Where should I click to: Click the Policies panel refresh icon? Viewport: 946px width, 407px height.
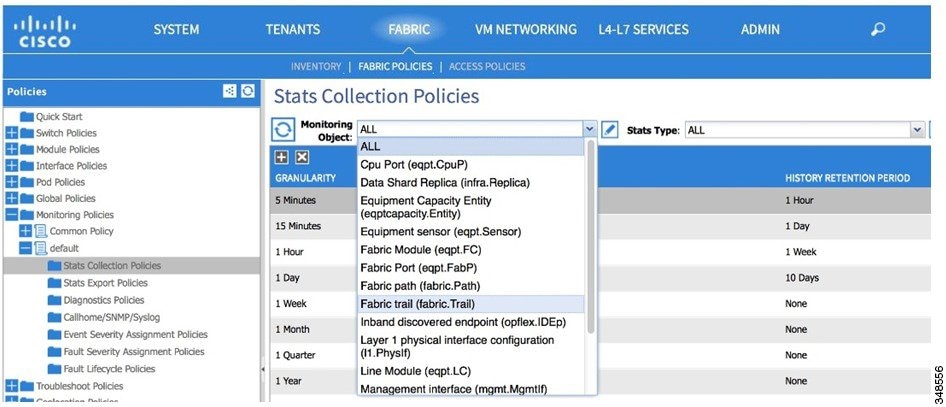(x=247, y=91)
